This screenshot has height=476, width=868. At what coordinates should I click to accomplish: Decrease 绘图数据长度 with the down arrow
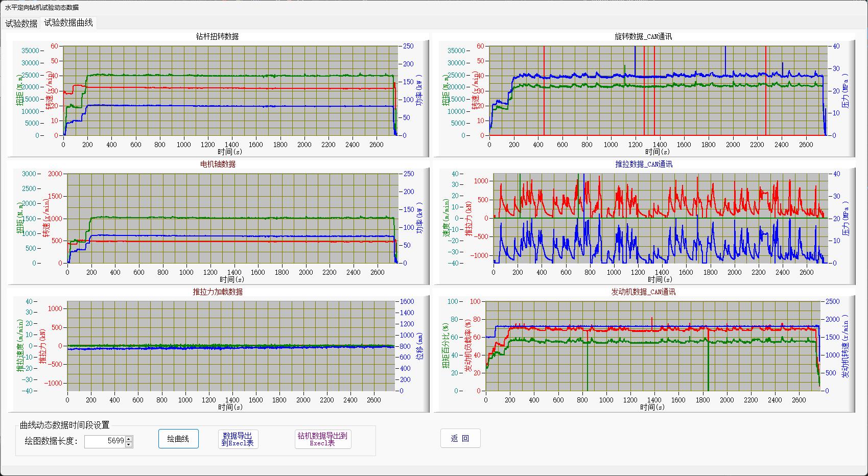click(x=129, y=444)
